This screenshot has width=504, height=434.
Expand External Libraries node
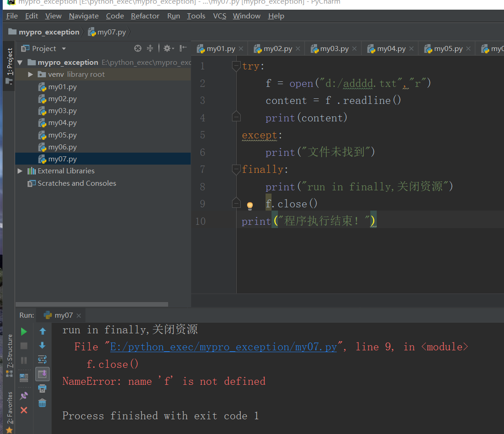point(20,171)
